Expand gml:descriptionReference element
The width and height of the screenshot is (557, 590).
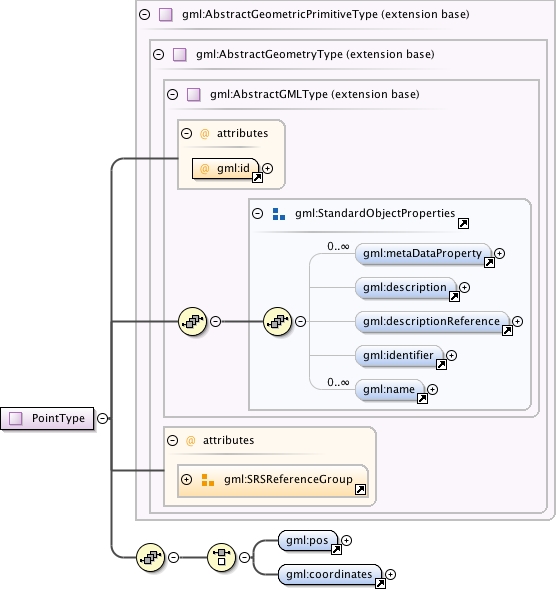pos(517,321)
